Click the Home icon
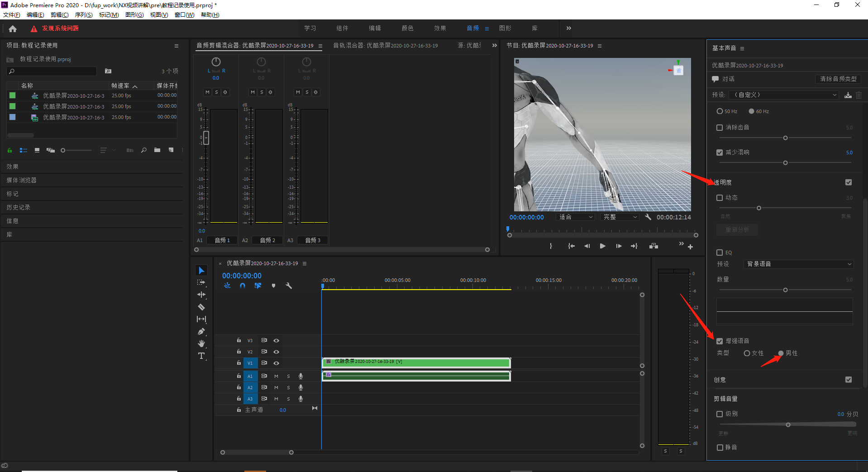This screenshot has width=868, height=472. point(13,29)
